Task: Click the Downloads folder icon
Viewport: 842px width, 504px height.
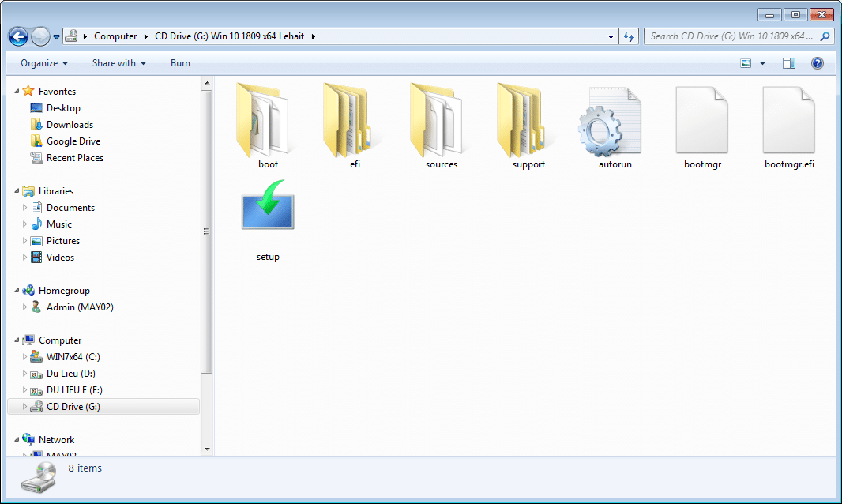Action: tap(36, 125)
